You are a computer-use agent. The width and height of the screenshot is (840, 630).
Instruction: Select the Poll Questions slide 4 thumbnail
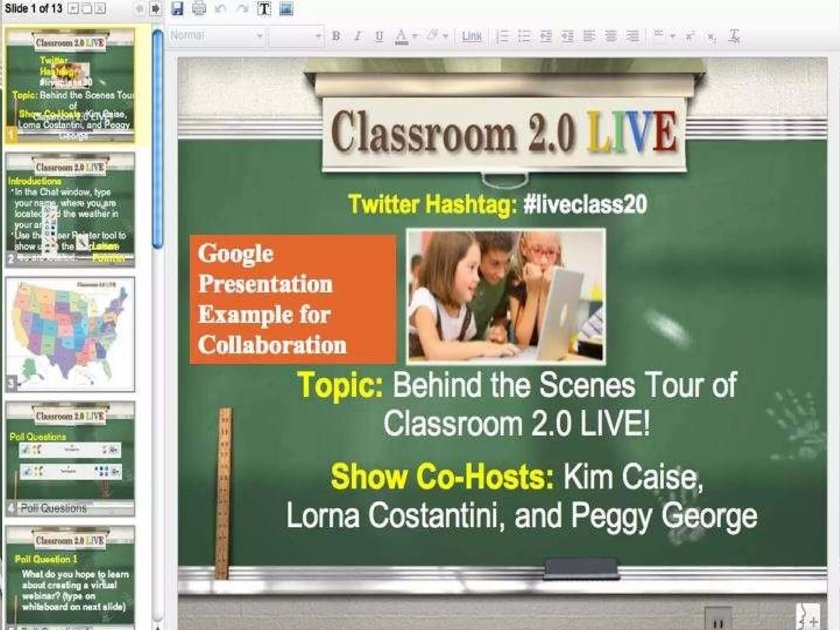tap(70, 459)
